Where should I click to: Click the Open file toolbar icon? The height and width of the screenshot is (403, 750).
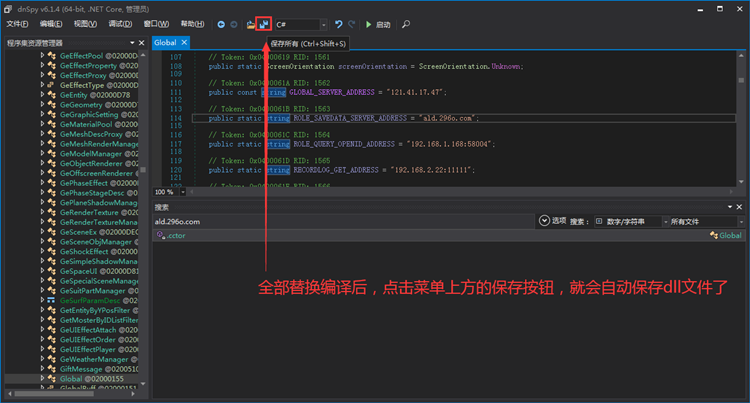coord(251,23)
